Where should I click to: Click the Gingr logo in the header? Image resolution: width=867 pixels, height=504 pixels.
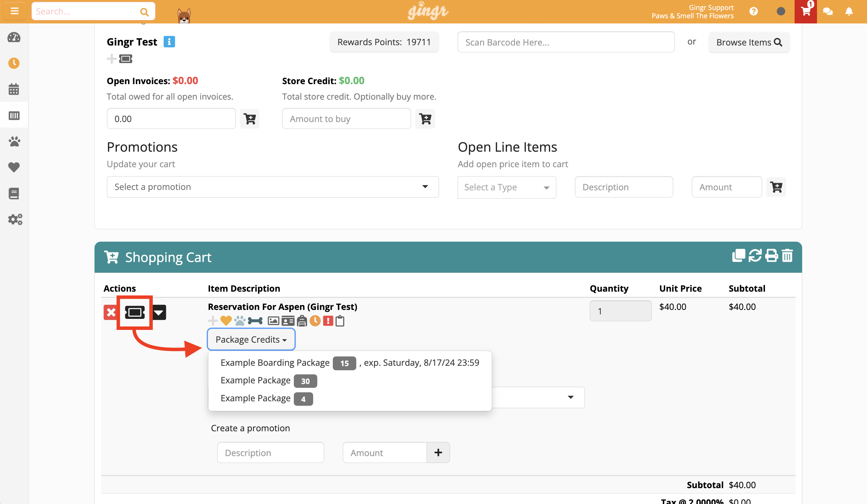[428, 11]
